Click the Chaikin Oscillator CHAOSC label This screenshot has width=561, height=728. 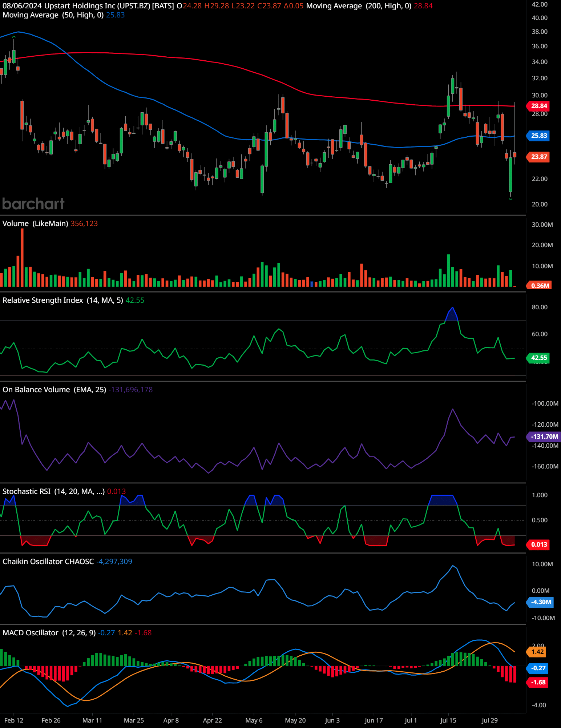click(x=48, y=562)
